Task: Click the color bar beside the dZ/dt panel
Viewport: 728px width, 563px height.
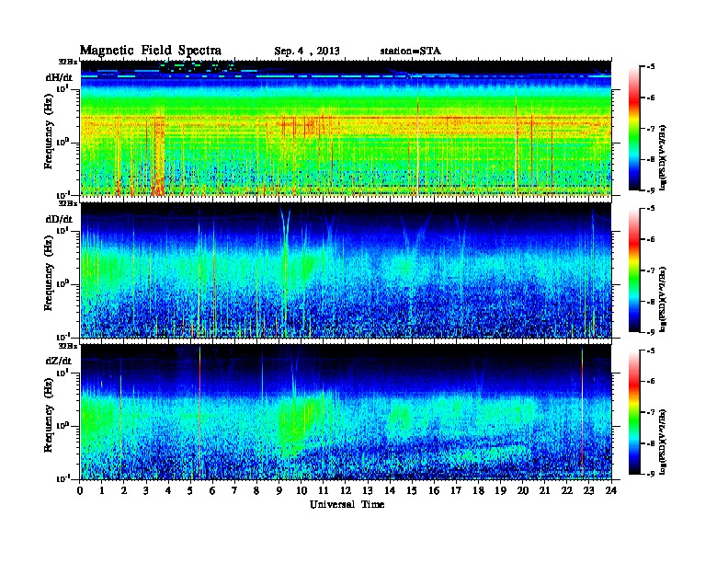Action: click(634, 412)
